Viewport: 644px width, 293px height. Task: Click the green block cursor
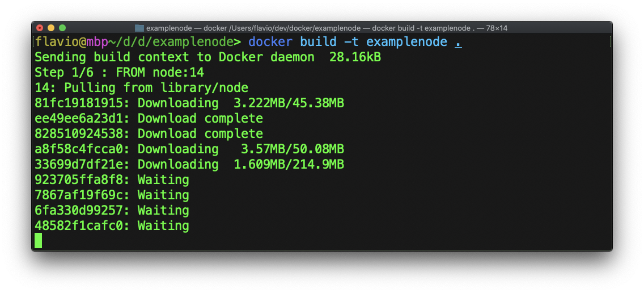click(x=38, y=241)
